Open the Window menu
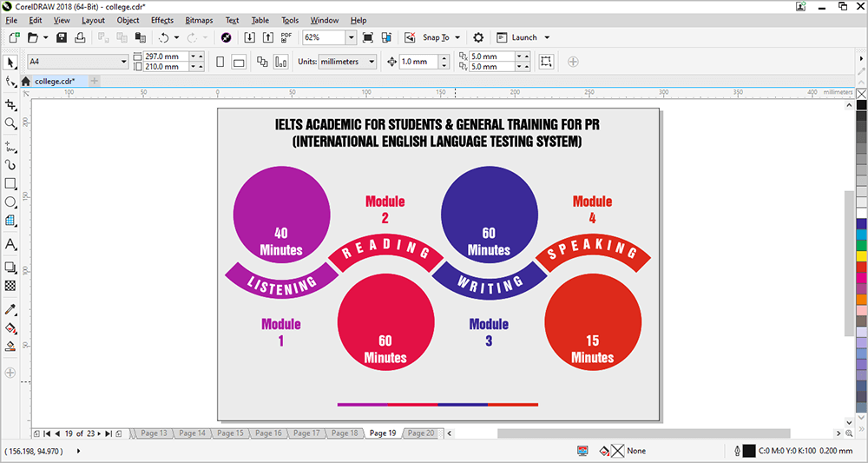 (325, 21)
